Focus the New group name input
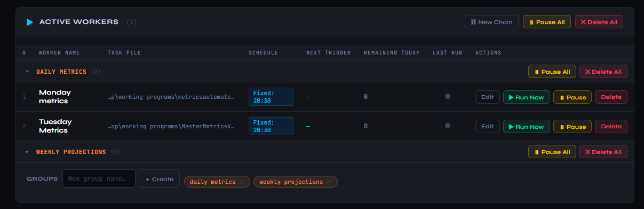Screen dimensions: 644x209 click(x=99, y=179)
